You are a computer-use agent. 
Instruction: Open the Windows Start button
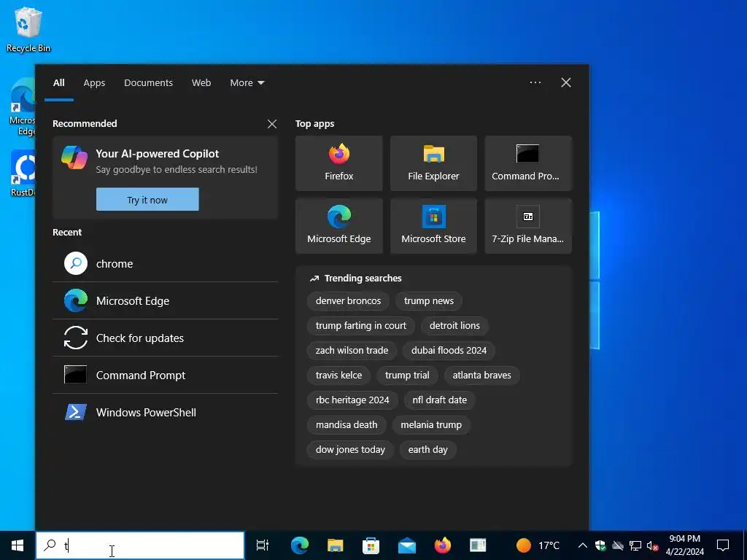coord(18,545)
